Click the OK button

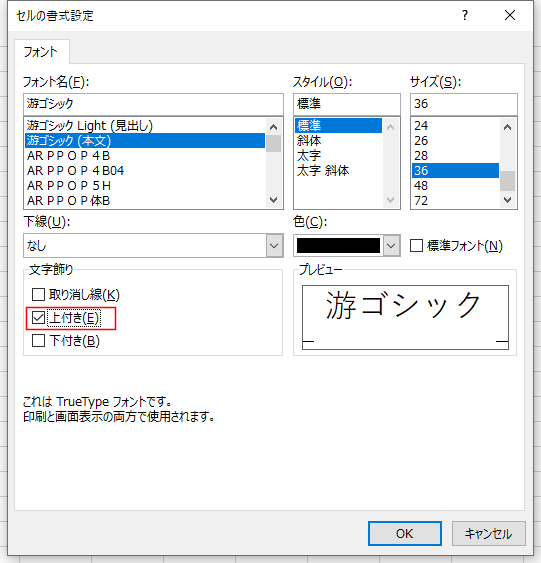(x=405, y=533)
